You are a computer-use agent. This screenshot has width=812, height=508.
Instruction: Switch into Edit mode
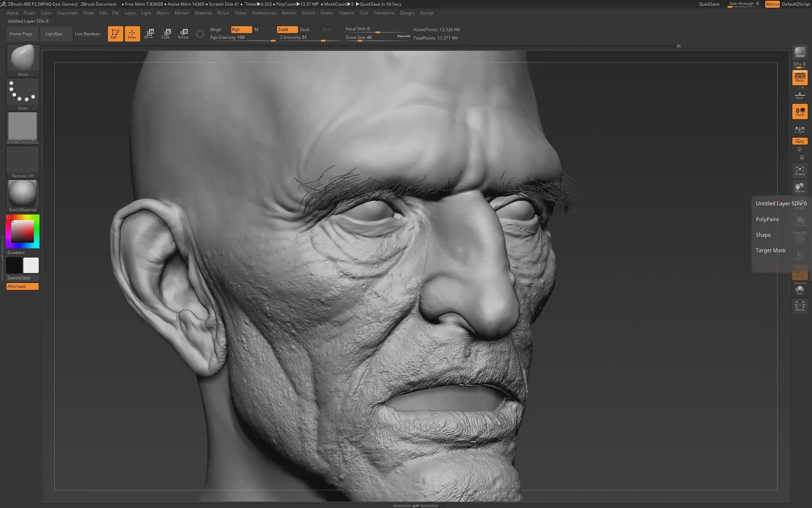[115, 34]
